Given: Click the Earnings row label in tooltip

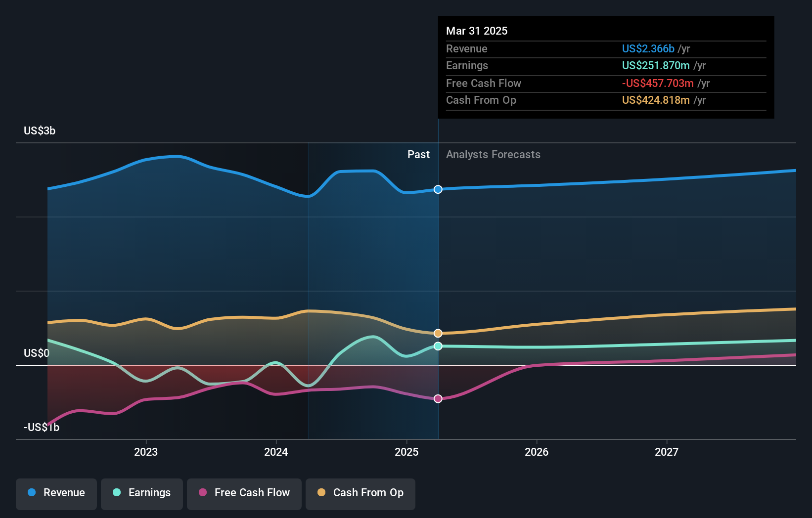Looking at the screenshot, I should (467, 65).
